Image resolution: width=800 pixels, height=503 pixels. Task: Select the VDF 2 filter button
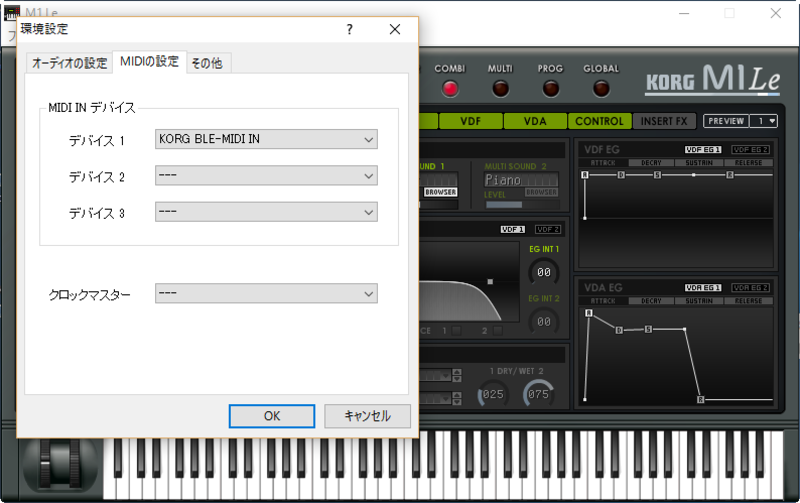[x=548, y=230]
